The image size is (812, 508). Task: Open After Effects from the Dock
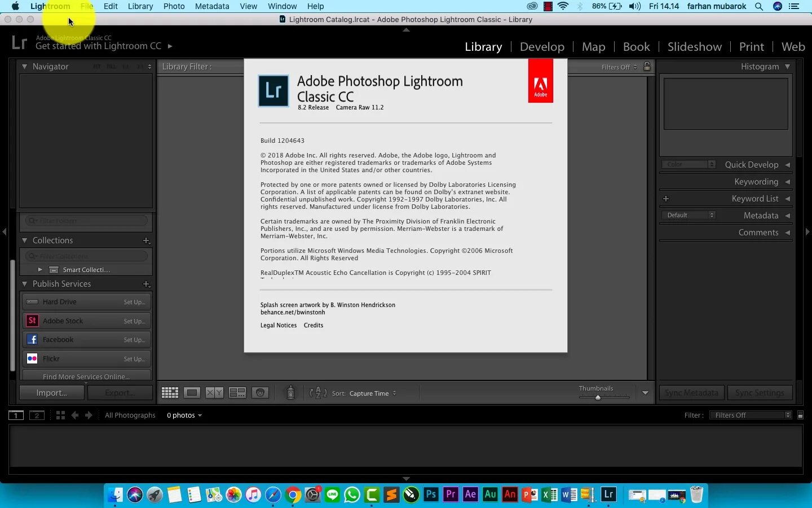coord(471,495)
